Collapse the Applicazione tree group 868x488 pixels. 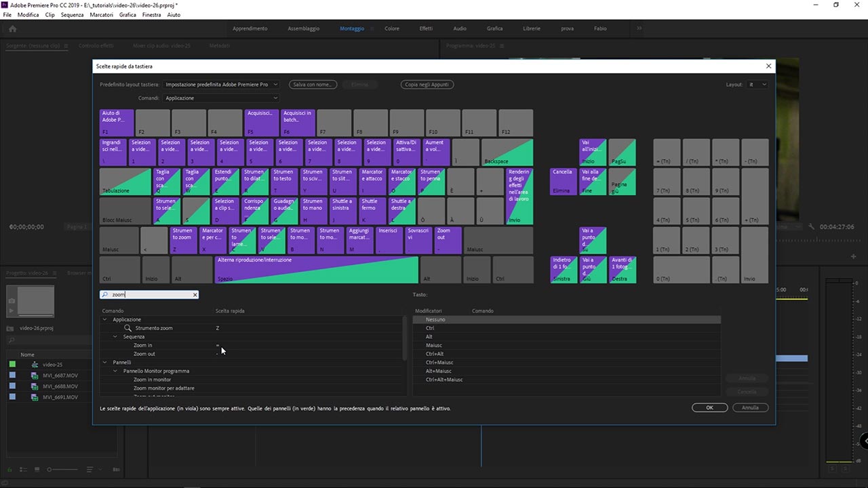coord(104,319)
